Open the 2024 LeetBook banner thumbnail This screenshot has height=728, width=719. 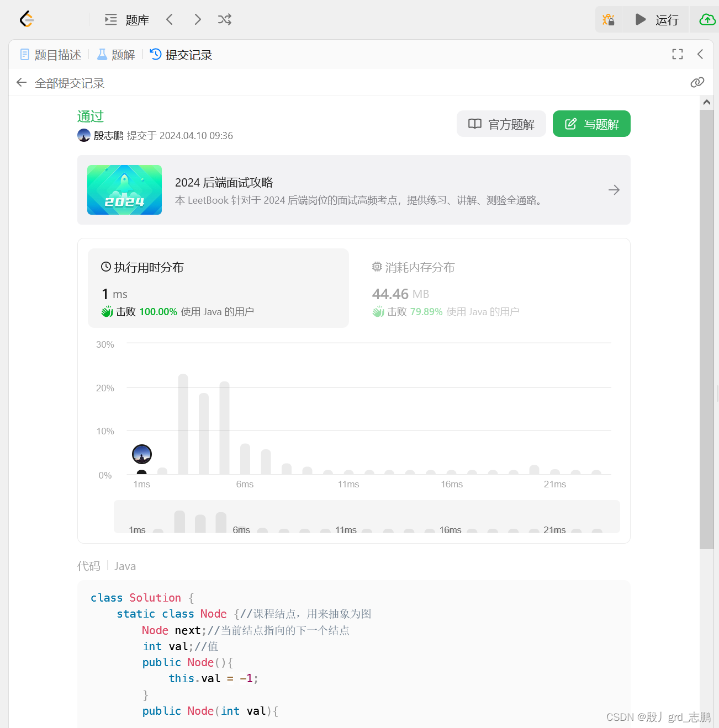[124, 190]
